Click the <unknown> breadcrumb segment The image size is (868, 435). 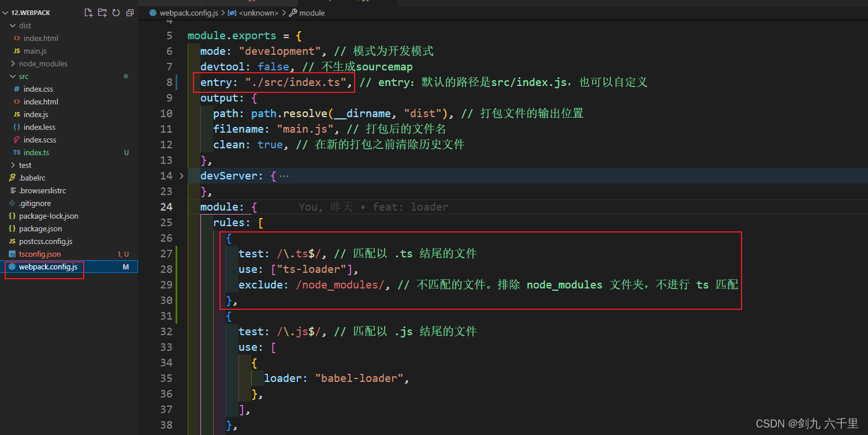pyautogui.click(x=258, y=13)
